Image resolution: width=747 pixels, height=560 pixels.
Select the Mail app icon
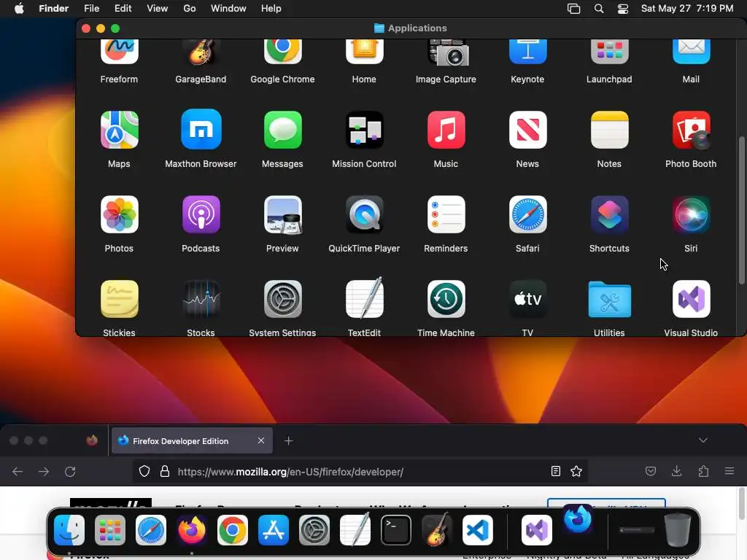pyautogui.click(x=691, y=52)
